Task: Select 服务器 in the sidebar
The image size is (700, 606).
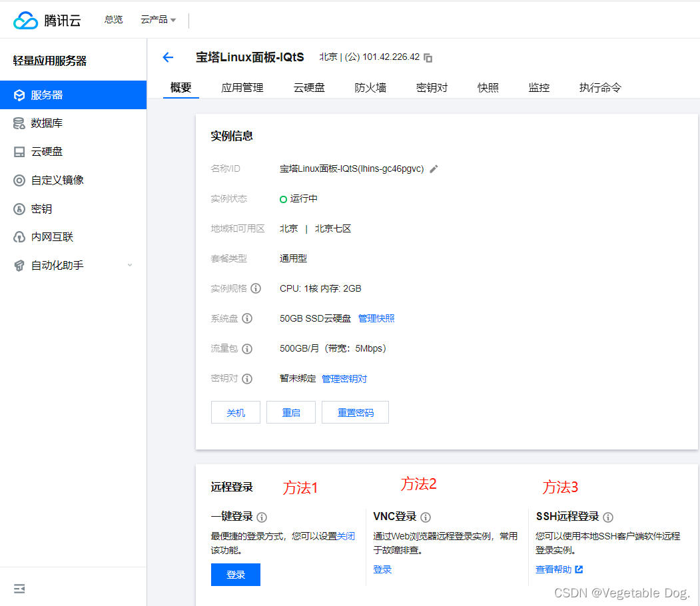Action: coord(73,95)
